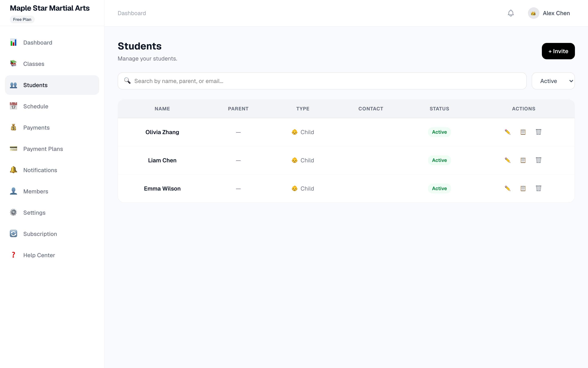Click Child type in Emma Wilson's row
588x368 pixels.
coord(303,189)
